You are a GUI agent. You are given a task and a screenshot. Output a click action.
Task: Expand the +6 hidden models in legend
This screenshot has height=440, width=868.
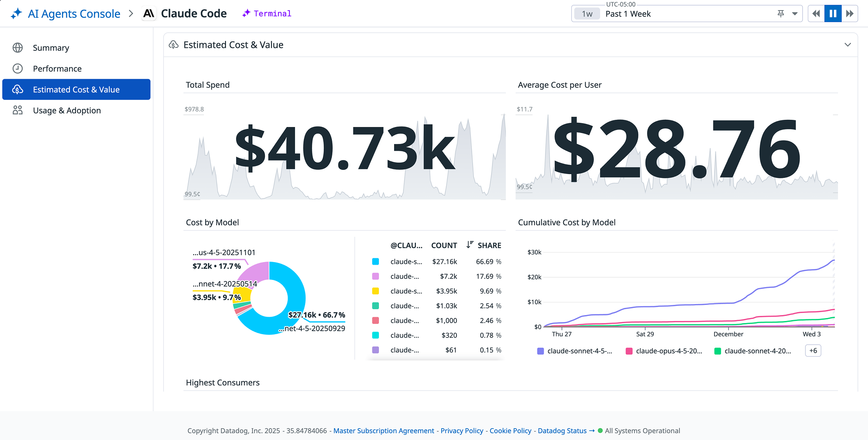[x=813, y=350]
